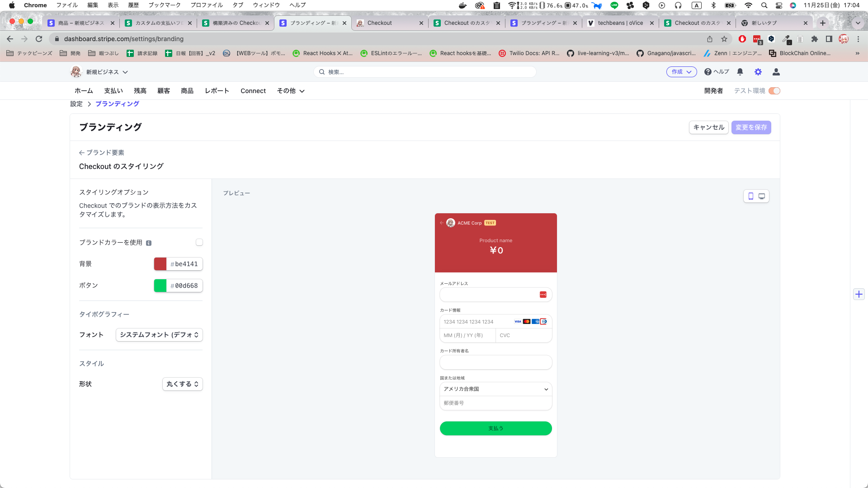The image size is (868, 488).
Task: Click the settings gear icon
Action: point(758,71)
